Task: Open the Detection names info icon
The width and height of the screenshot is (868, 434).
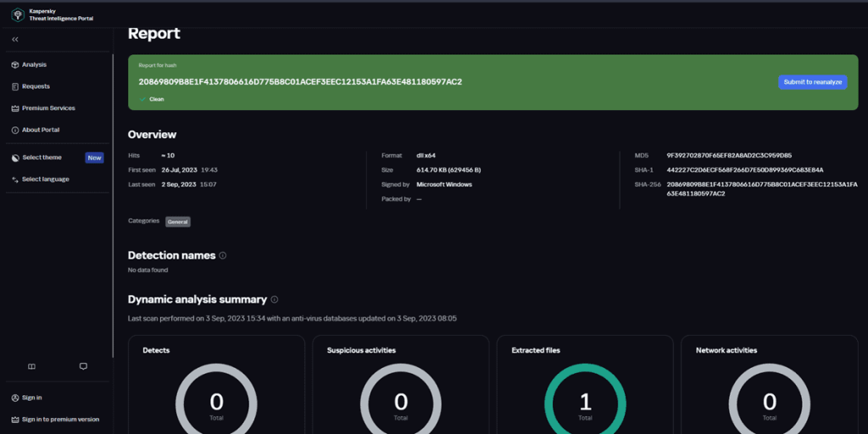Action: pos(223,256)
